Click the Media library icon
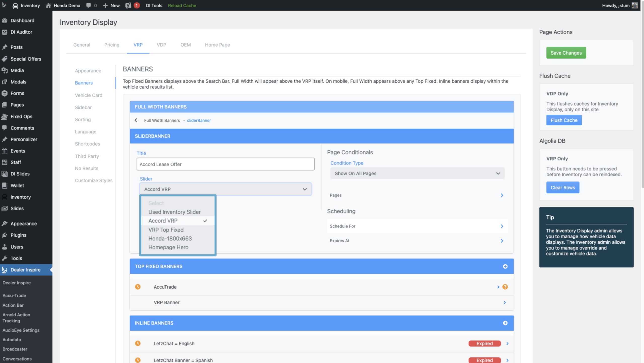 [5, 70]
